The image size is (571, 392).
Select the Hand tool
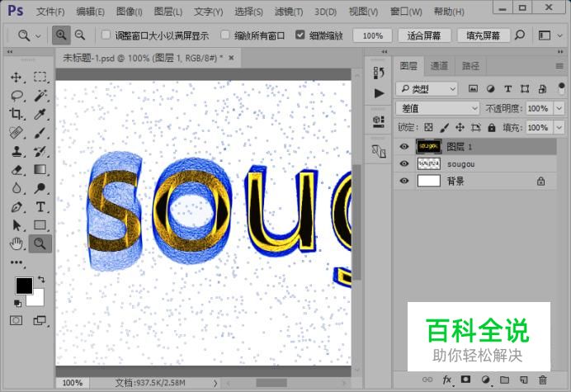pyautogui.click(x=16, y=243)
